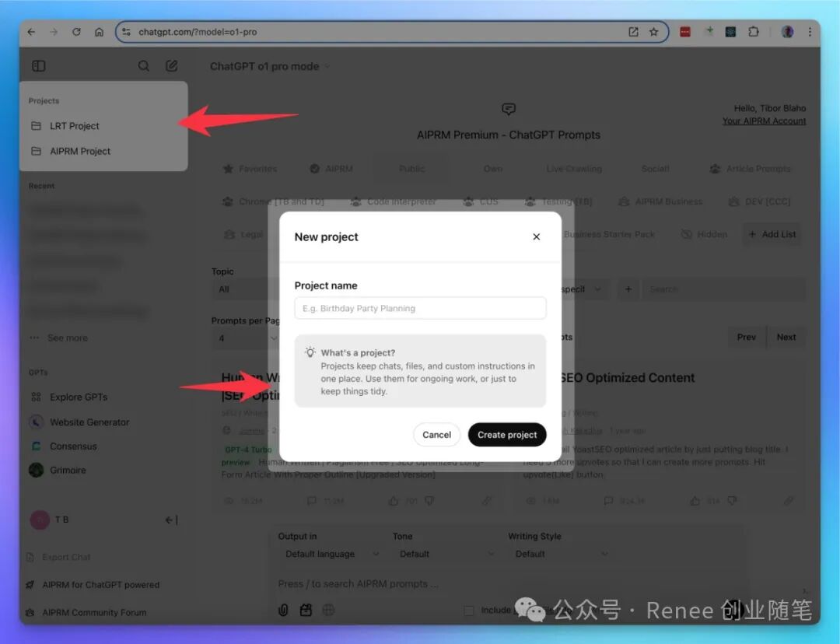Go back with the browser back arrow

pos(31,32)
